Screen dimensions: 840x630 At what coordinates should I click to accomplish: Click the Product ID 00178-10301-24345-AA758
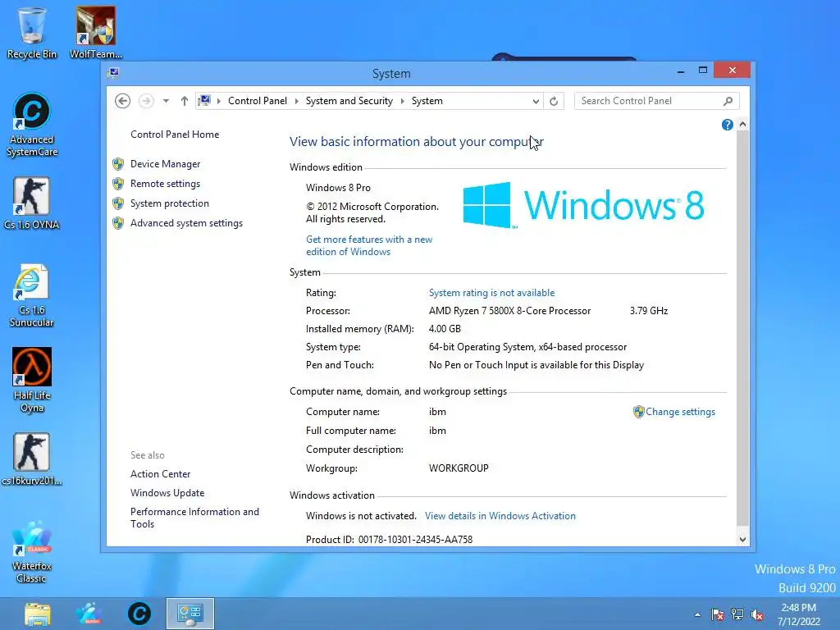415,540
